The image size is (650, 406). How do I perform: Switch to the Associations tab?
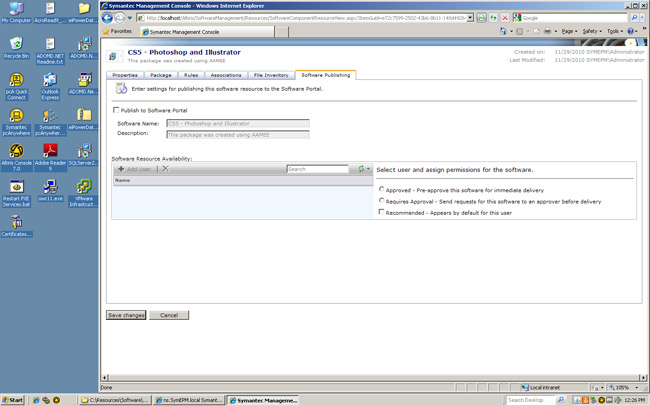click(x=226, y=75)
